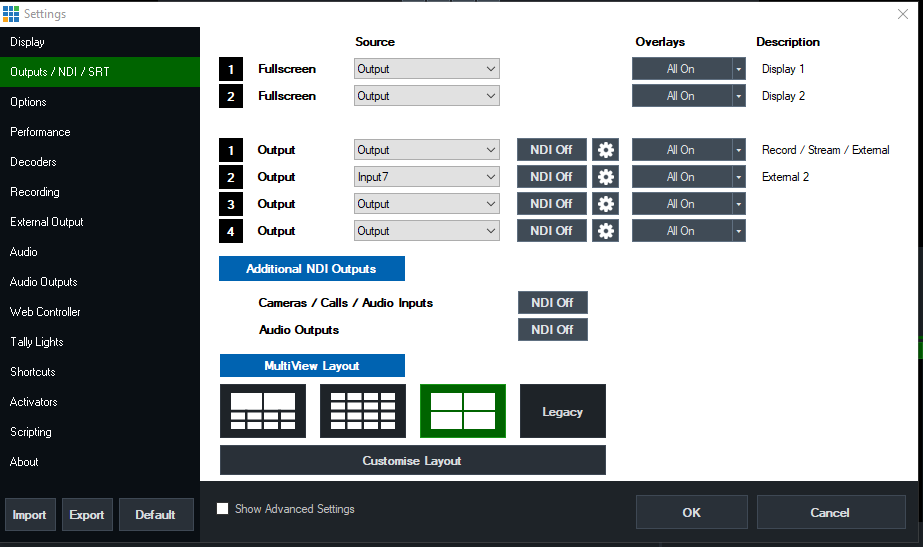Open the Recording settings section

click(x=35, y=192)
